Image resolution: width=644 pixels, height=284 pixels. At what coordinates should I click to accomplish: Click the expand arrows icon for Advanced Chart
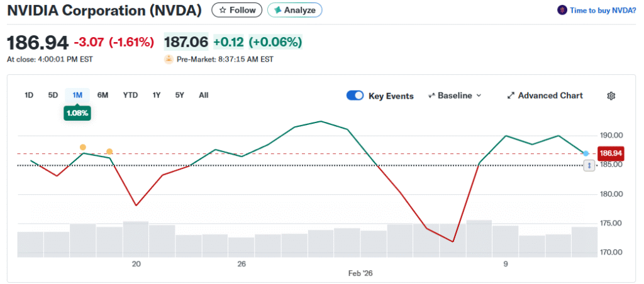(x=511, y=96)
